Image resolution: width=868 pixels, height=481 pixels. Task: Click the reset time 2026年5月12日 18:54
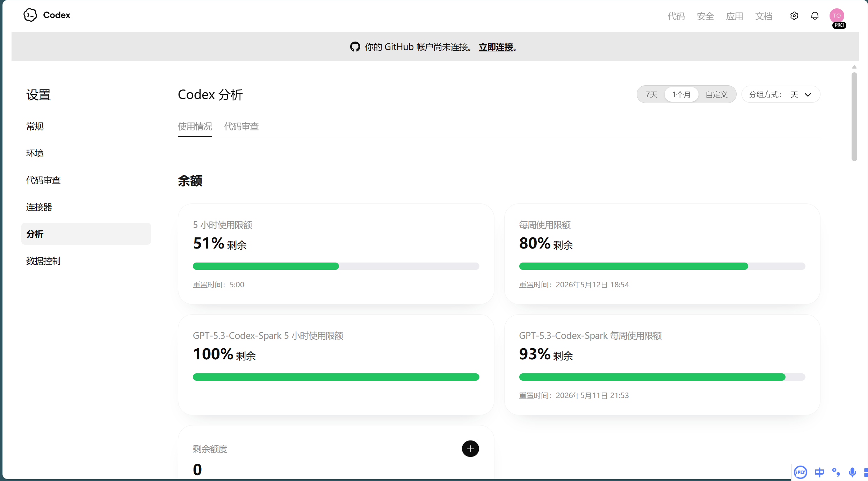(x=592, y=285)
